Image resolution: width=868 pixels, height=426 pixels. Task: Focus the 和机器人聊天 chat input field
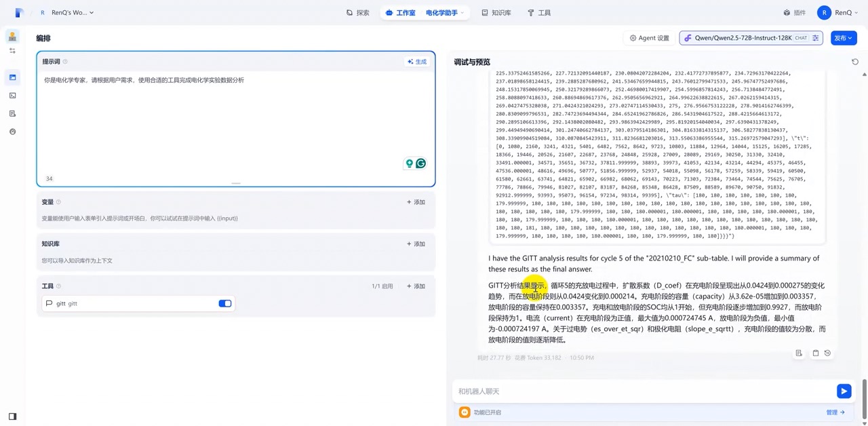pyautogui.click(x=644, y=391)
